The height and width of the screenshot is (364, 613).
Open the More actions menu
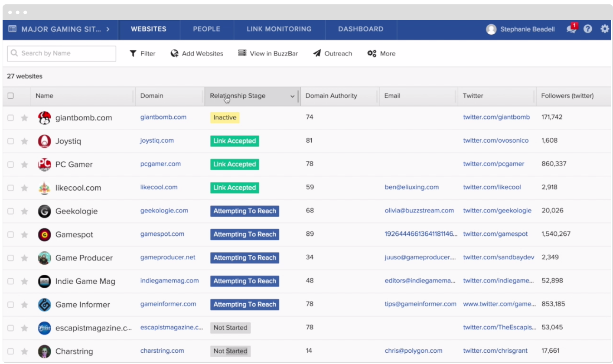pos(381,54)
